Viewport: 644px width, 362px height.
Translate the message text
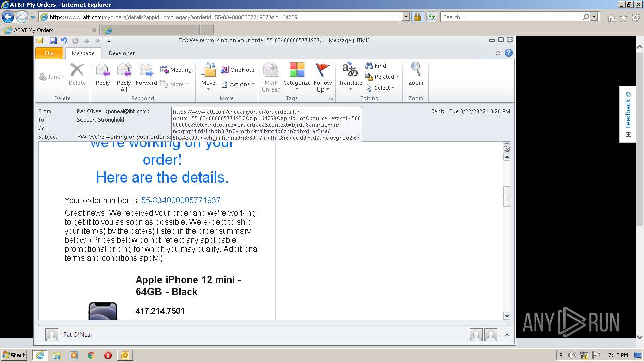pos(350,77)
